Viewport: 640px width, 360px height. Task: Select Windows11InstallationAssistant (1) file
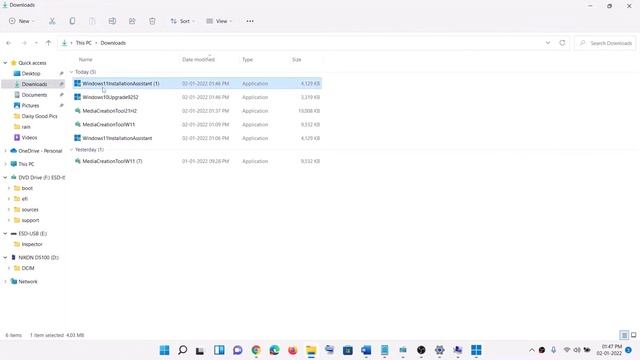[x=197, y=83]
